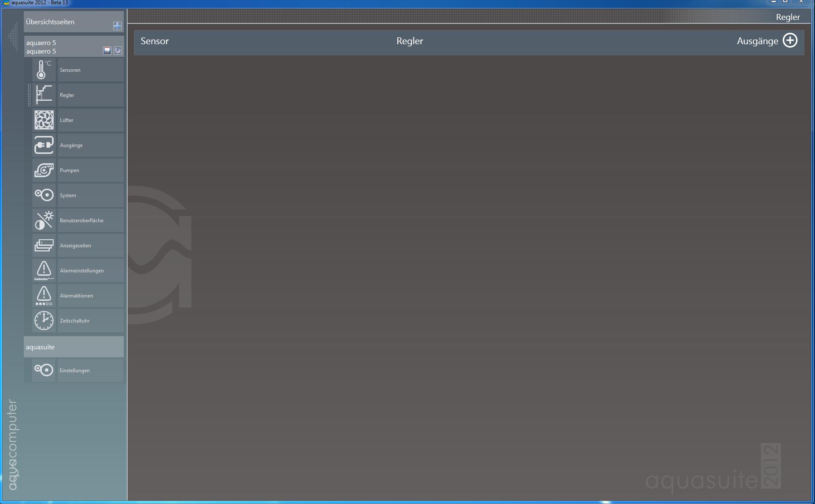815x504 pixels.
Task: Open aquasuite Einstellungen
Action: [90, 370]
